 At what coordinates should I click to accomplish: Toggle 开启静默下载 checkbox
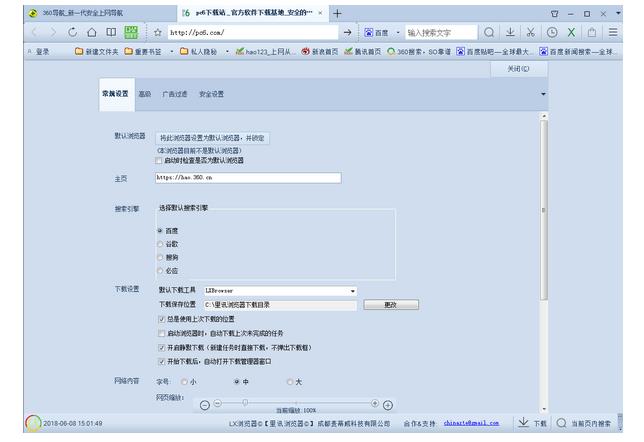[x=161, y=348]
